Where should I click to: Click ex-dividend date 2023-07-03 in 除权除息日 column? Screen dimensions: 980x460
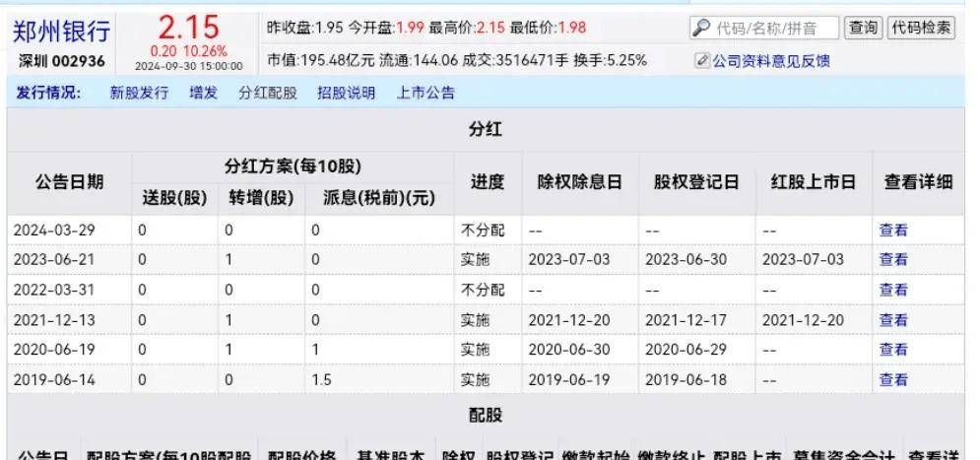pos(568,259)
